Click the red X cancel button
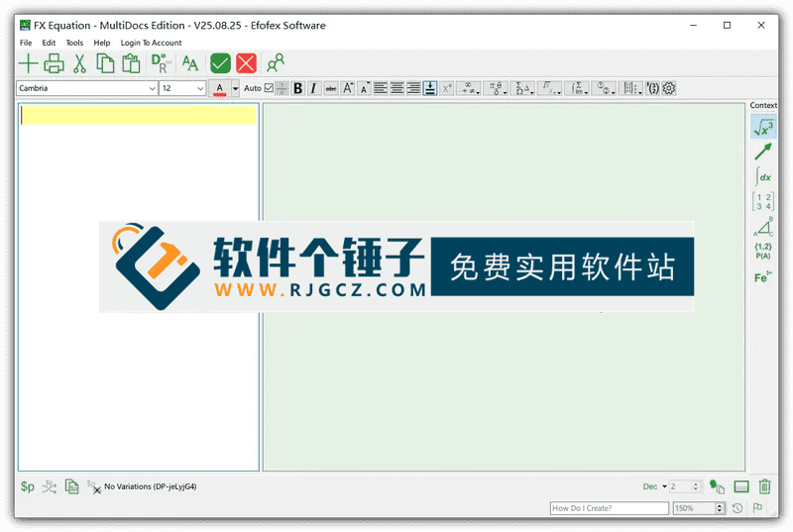The height and width of the screenshot is (532, 793). [x=246, y=63]
